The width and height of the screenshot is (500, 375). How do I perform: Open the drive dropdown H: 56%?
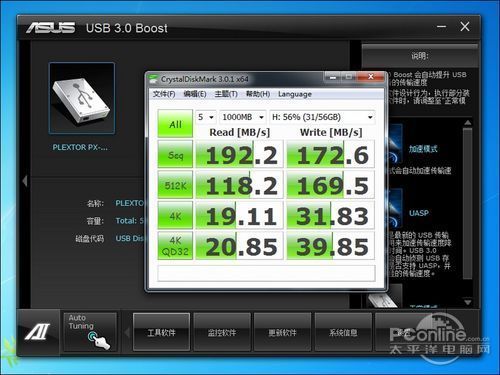[322, 117]
